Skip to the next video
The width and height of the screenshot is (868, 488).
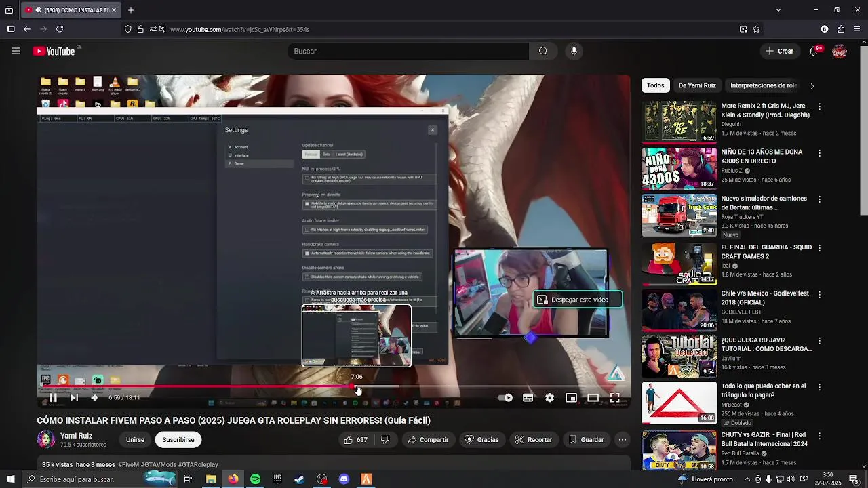point(74,398)
